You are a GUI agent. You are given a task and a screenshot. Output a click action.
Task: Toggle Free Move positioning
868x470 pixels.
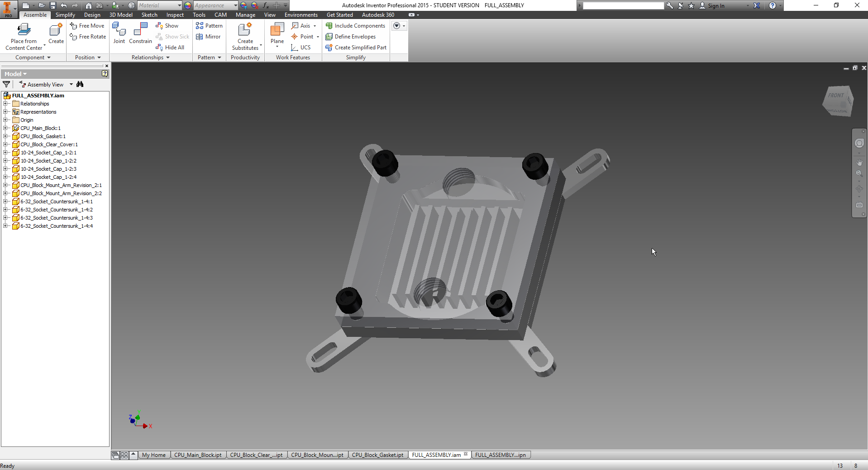pos(87,26)
